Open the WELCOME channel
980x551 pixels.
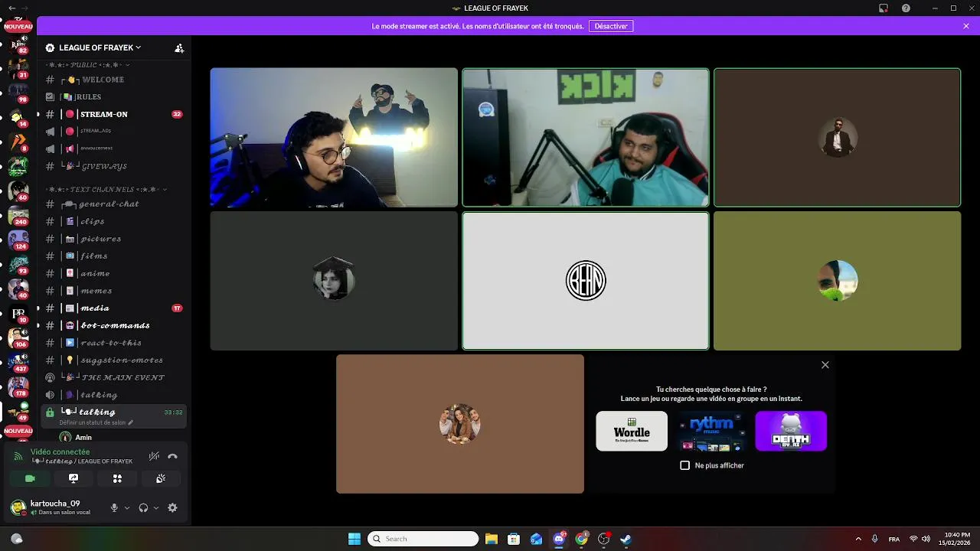coord(113,80)
